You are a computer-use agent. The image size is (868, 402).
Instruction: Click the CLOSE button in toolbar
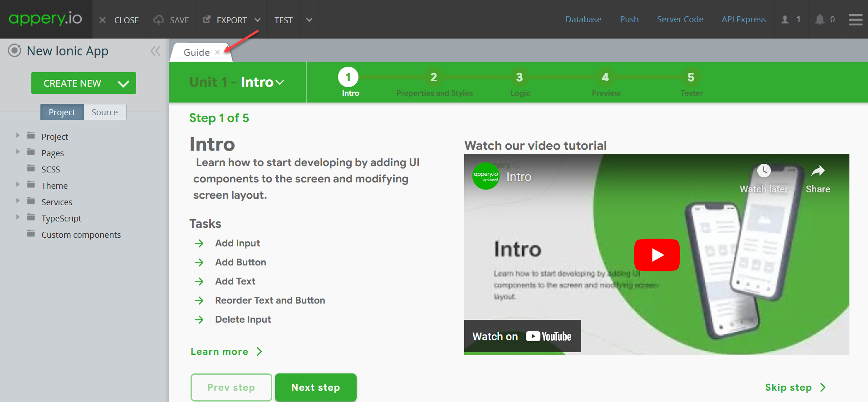tap(119, 20)
